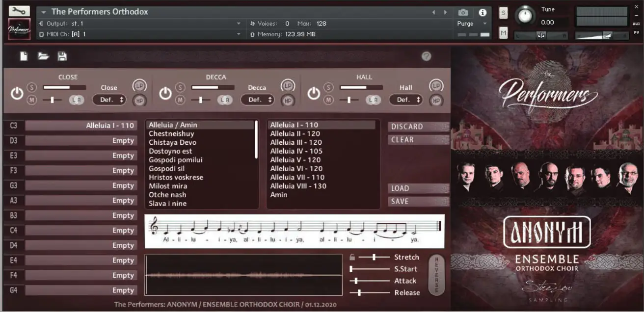The height and width of the screenshot is (312, 644).
Task: Solo the CLOSE microphone
Action: (x=32, y=87)
